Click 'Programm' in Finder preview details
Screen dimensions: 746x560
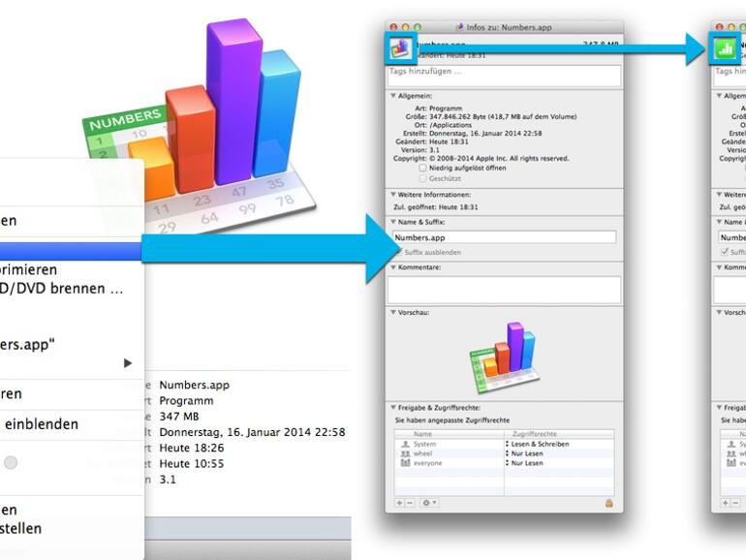186,400
